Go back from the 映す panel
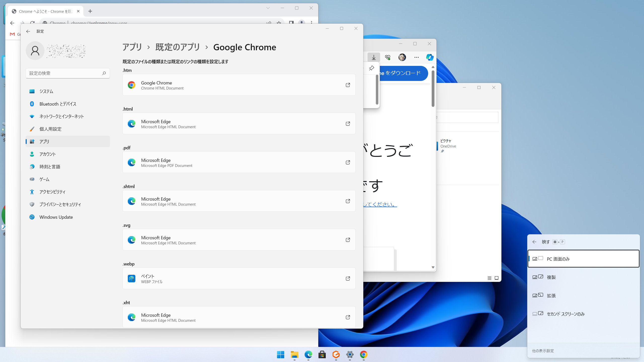644x362 pixels. click(x=534, y=242)
